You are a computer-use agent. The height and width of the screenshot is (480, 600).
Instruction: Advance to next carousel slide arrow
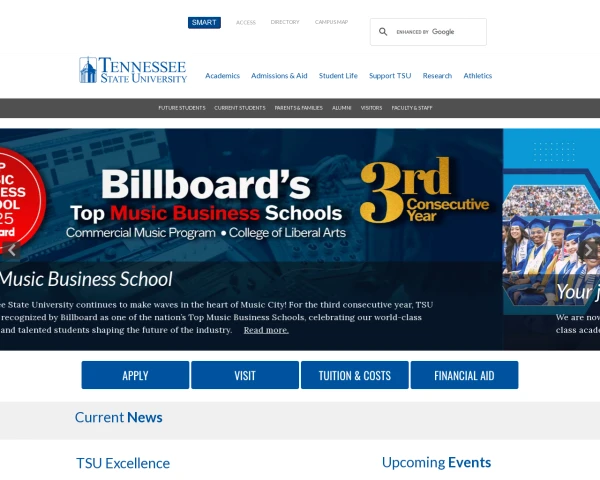tap(588, 250)
